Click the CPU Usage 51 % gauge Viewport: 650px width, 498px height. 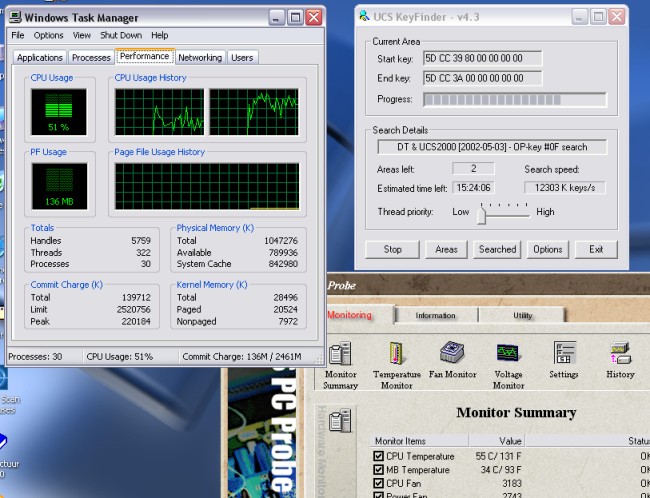coord(59,112)
